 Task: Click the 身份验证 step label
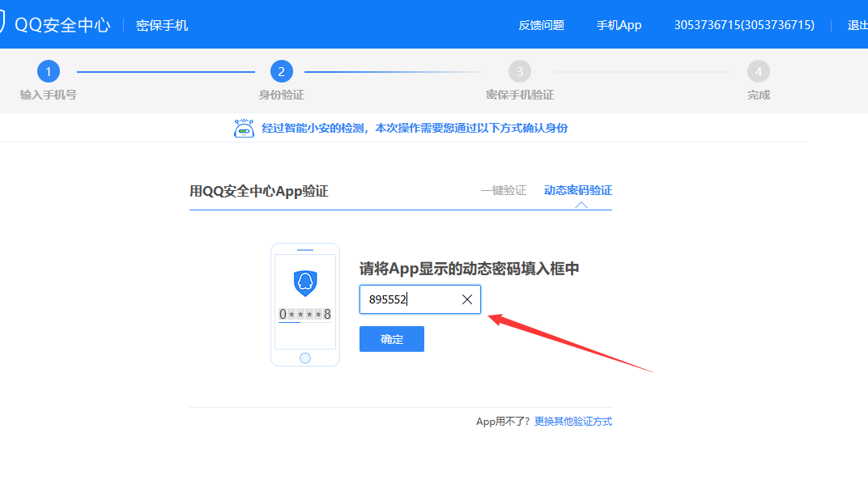pyautogui.click(x=281, y=95)
